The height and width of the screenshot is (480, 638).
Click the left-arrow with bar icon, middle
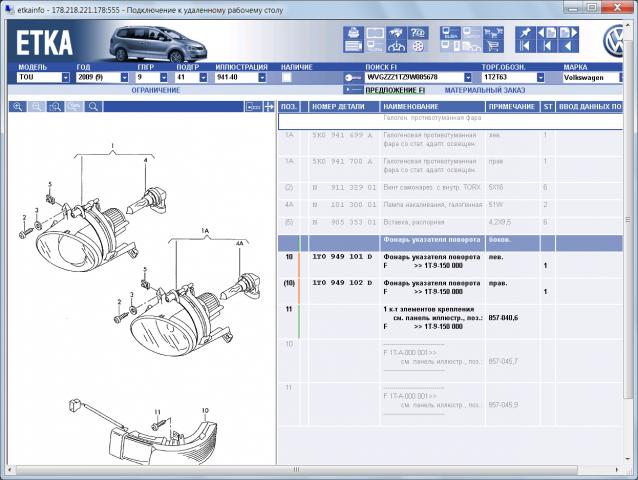[547, 46]
